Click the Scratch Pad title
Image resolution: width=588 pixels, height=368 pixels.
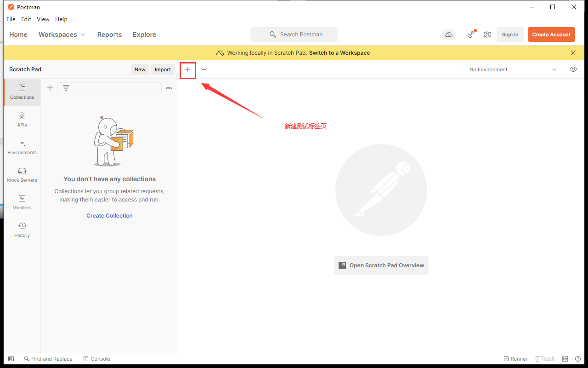(25, 69)
